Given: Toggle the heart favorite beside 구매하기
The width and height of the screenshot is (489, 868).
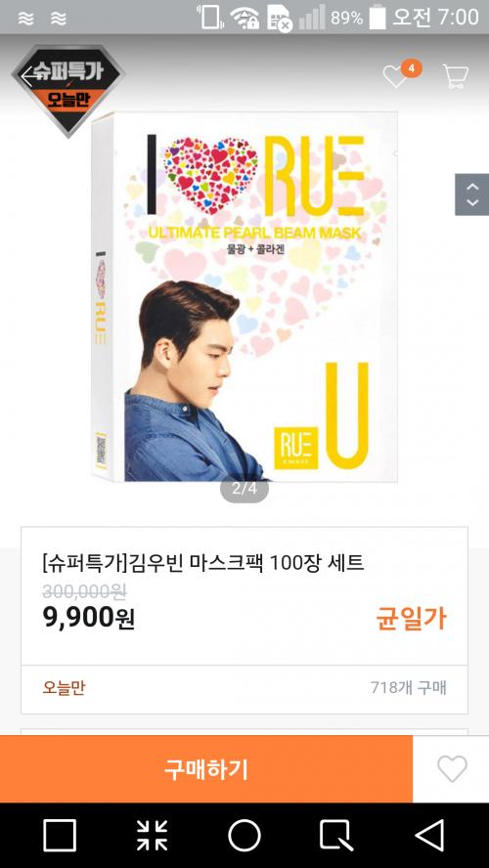Looking at the screenshot, I should coord(451,769).
